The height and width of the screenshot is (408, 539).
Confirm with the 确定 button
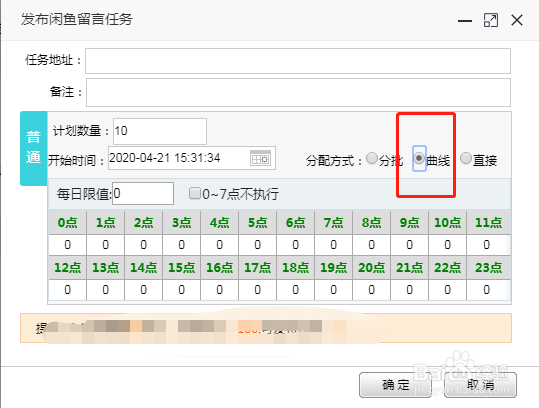point(395,385)
